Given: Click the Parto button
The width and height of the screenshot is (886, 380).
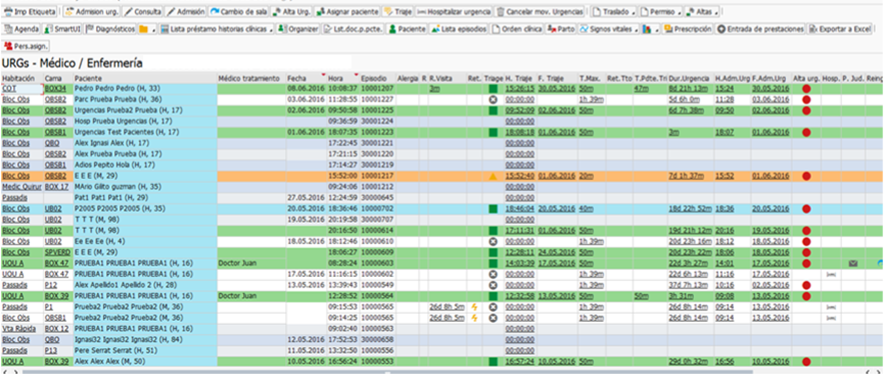Looking at the screenshot, I should coord(561,29).
